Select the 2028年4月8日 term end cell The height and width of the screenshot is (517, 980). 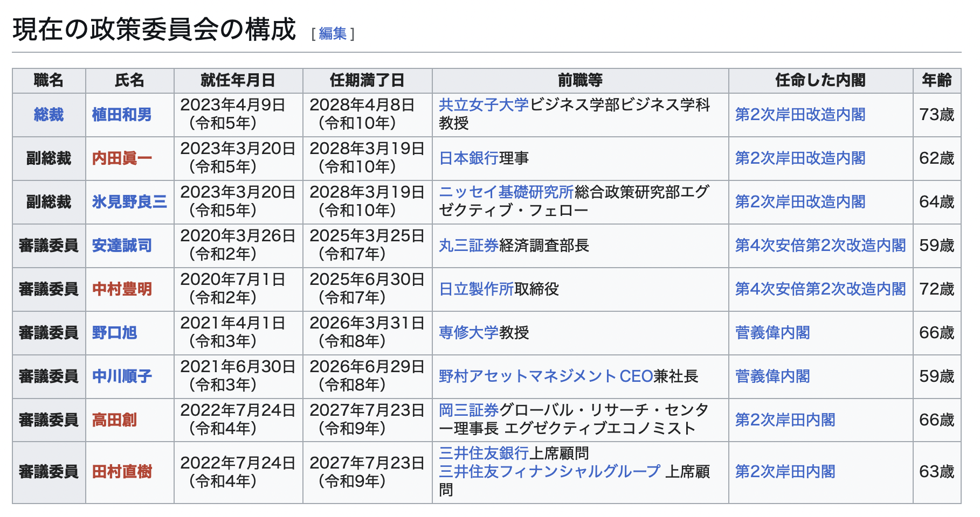click(367, 115)
